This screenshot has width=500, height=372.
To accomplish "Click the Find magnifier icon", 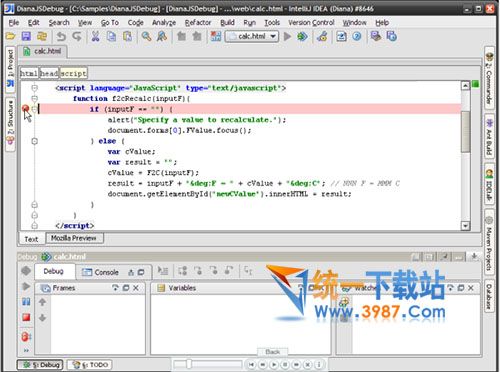I will (x=146, y=36).
